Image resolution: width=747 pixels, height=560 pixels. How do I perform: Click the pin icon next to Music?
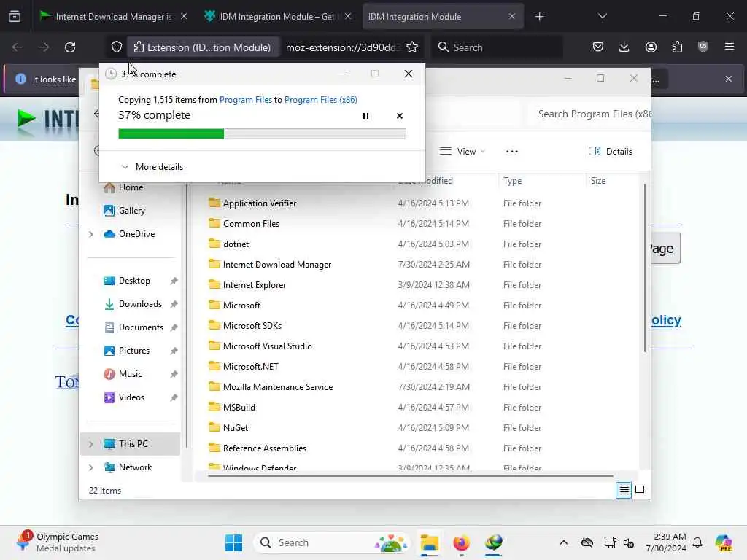[x=174, y=374]
